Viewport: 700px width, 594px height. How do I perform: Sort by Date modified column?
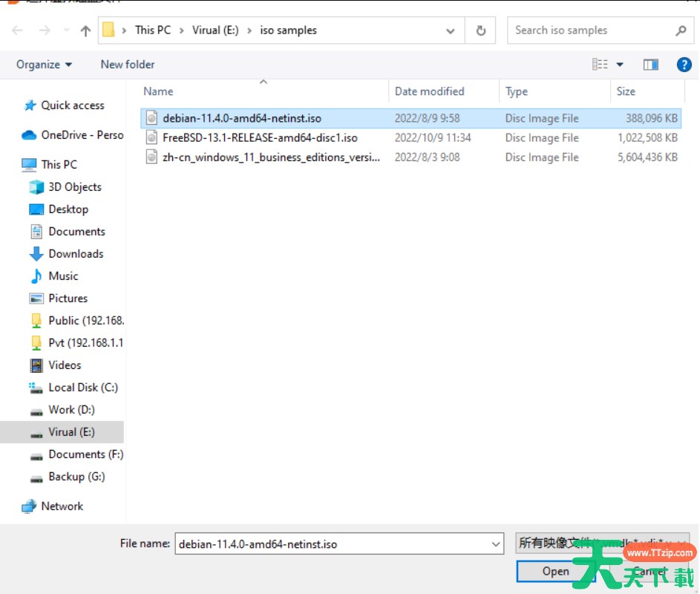click(x=430, y=91)
